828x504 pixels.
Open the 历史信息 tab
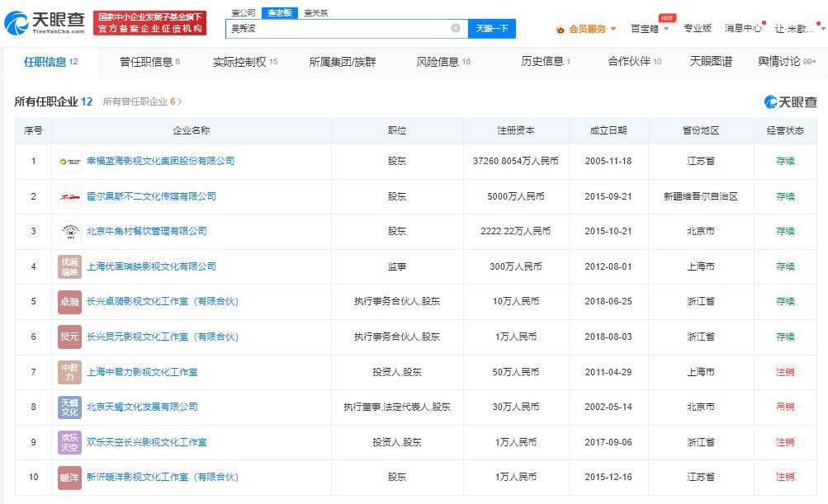(546, 62)
